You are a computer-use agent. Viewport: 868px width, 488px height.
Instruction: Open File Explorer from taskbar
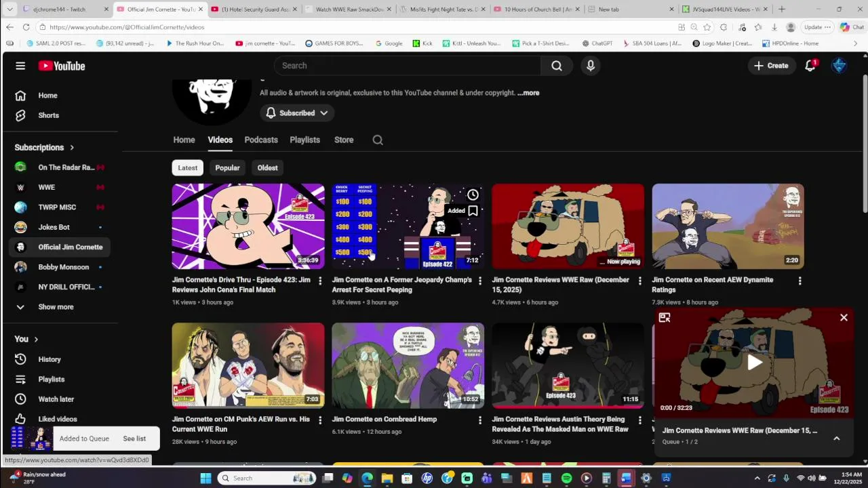[x=387, y=478]
